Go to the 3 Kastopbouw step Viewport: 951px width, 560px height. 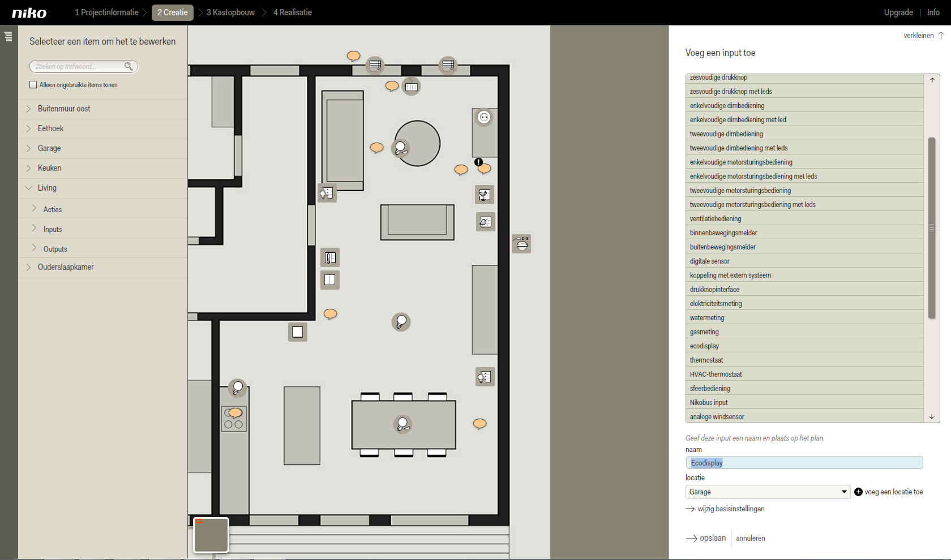[x=230, y=12]
